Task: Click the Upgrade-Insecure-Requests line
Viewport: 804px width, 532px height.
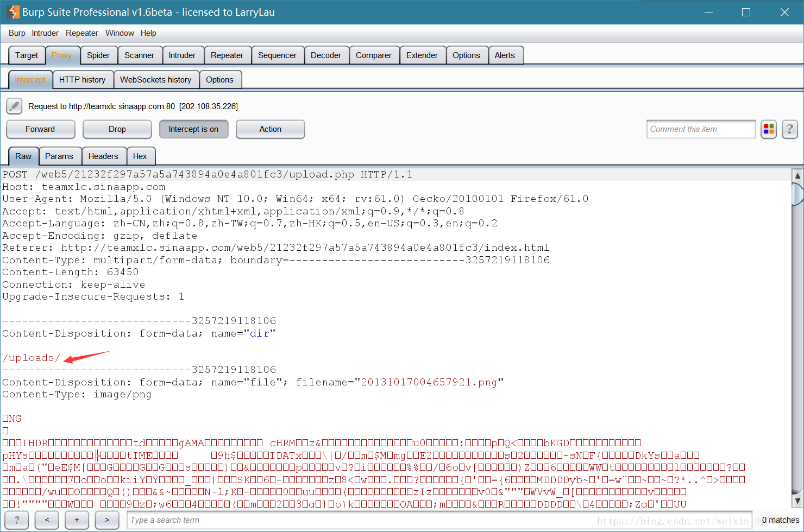Action: [93, 296]
